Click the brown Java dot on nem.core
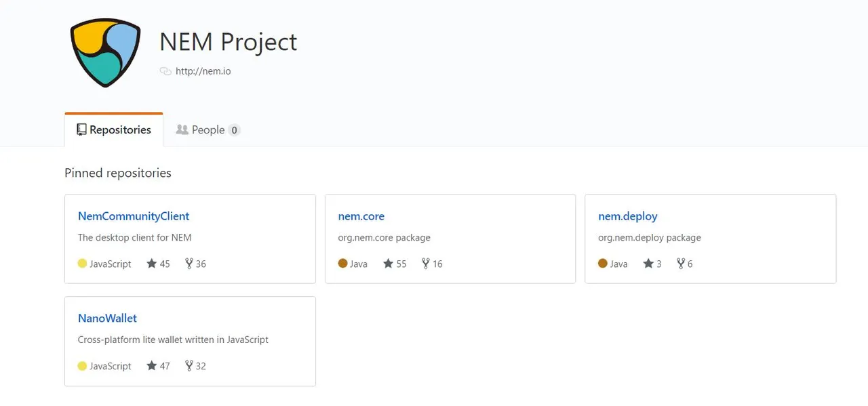The image size is (868, 406). point(342,264)
